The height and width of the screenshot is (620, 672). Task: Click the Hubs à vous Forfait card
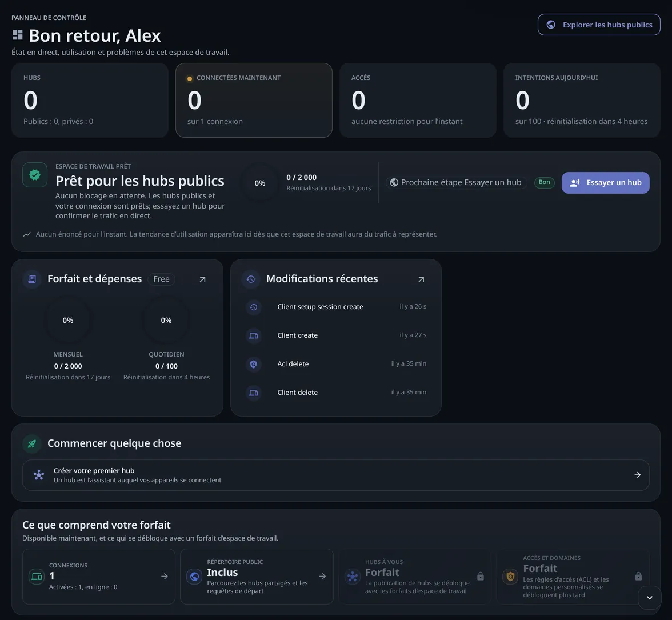click(414, 577)
